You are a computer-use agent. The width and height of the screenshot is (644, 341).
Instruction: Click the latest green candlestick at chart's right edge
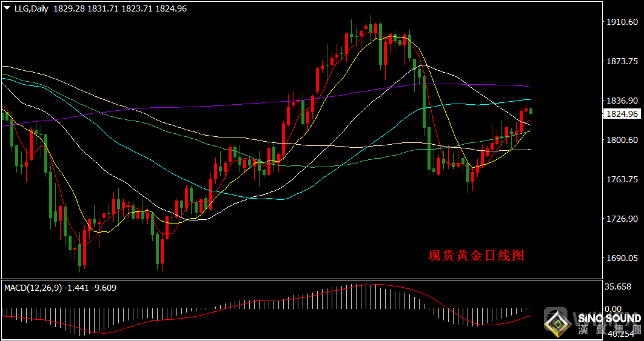pyautogui.click(x=531, y=110)
